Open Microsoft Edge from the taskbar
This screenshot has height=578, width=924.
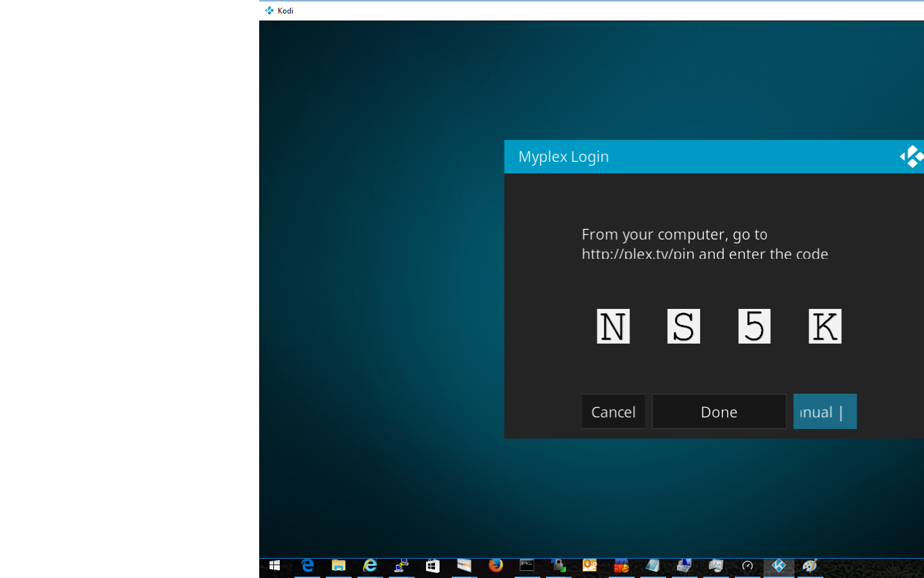pos(307,566)
